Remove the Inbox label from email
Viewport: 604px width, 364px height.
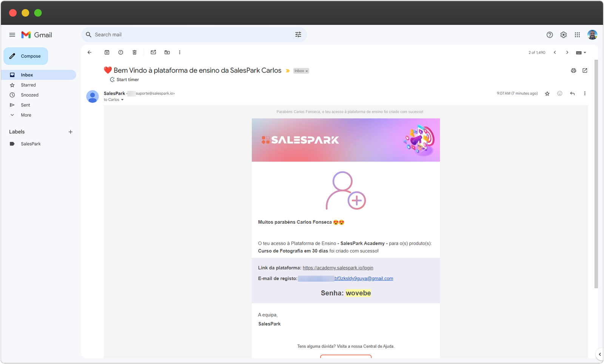307,71
